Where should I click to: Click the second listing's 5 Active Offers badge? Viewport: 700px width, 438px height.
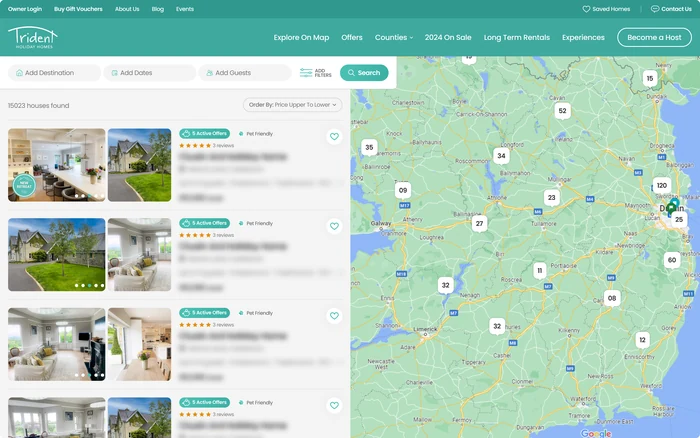pos(204,223)
